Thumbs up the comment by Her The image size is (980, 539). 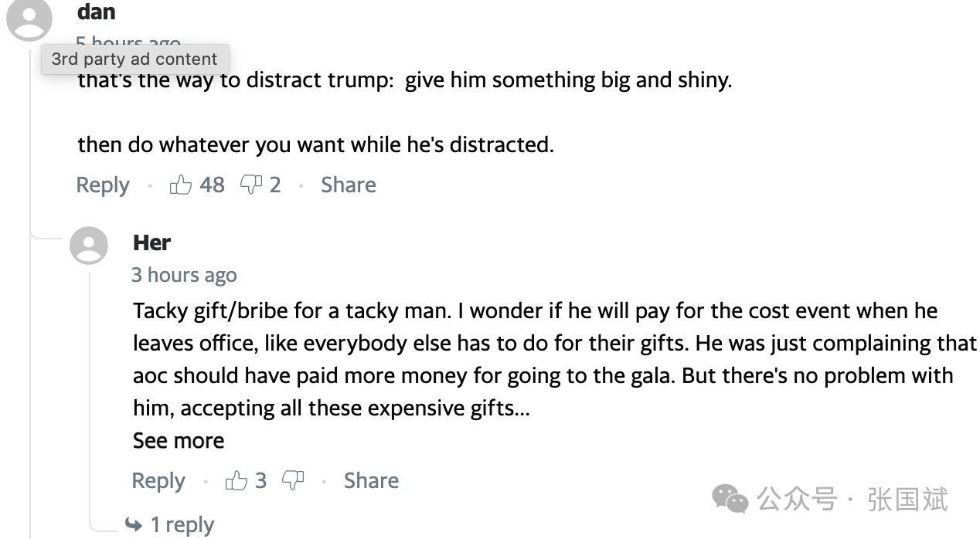tap(236, 481)
